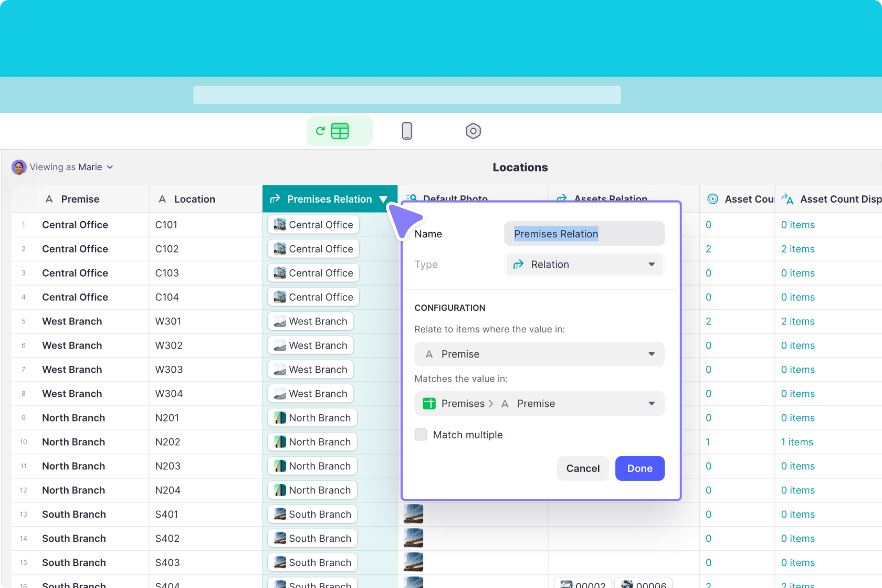Viewport: 882px width, 588px height.
Task: Click the green Premises table icon in the match field
Action: click(429, 403)
